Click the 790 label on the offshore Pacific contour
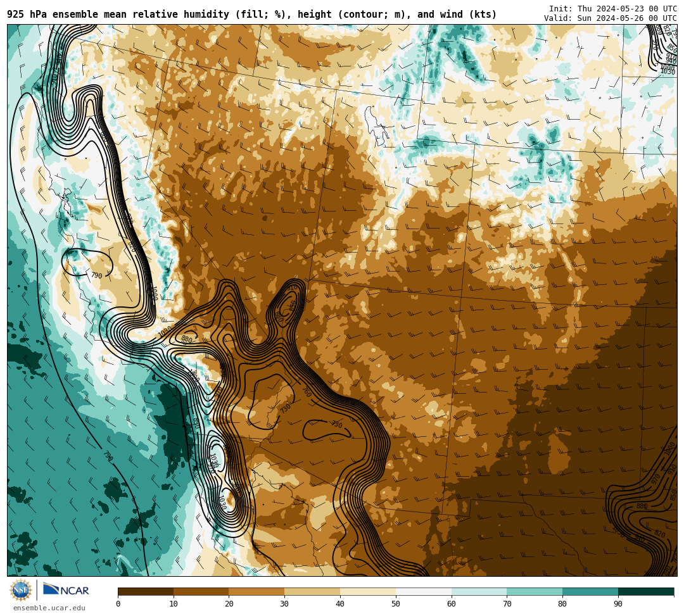Image resolution: width=684 pixels, height=616 pixels. 108,456
